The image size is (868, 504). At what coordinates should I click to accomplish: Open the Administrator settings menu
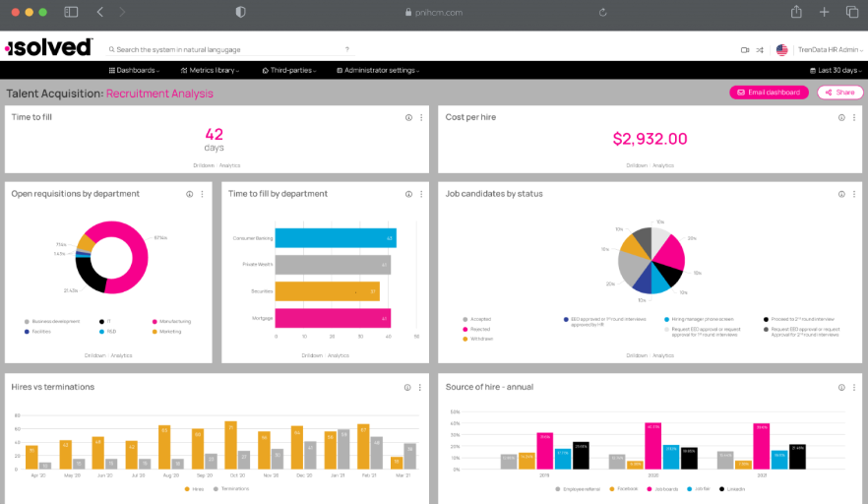click(x=379, y=71)
